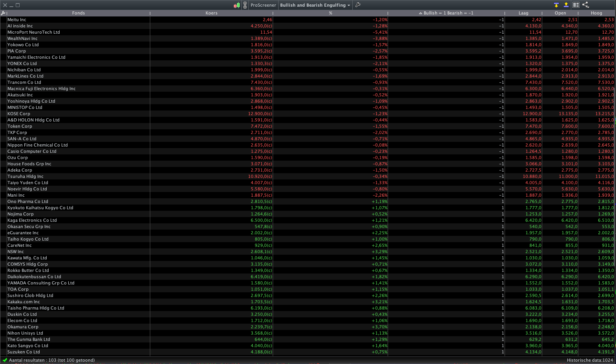Image resolution: width=616 pixels, height=364 pixels.
Task: Click the green checkmark status icon
Action: (x=4, y=360)
